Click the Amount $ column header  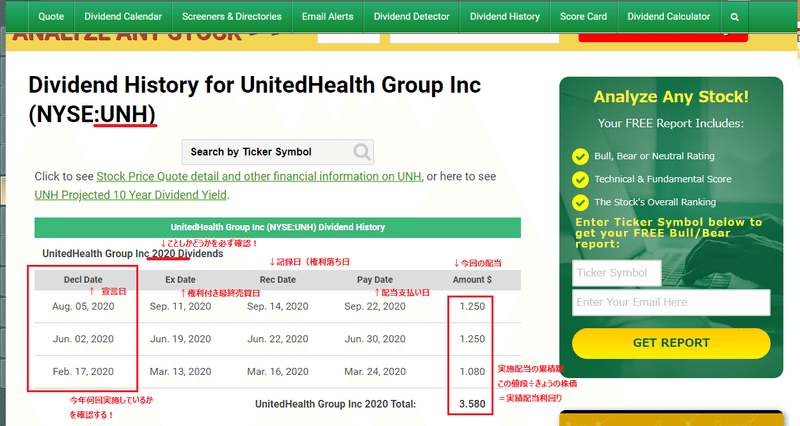(472, 280)
